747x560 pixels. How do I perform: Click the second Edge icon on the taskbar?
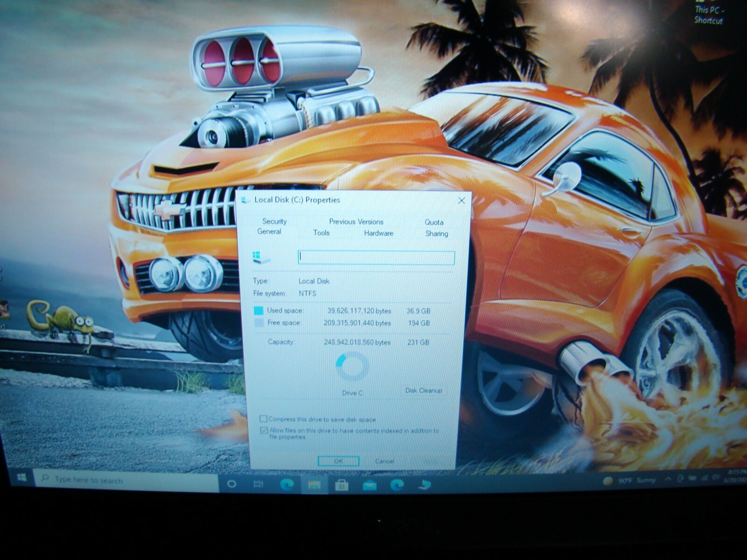tap(397, 485)
